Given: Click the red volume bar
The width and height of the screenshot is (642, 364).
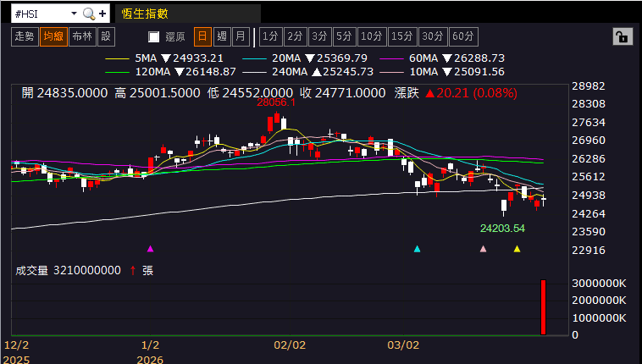Looking at the screenshot, I should tap(543, 307).
